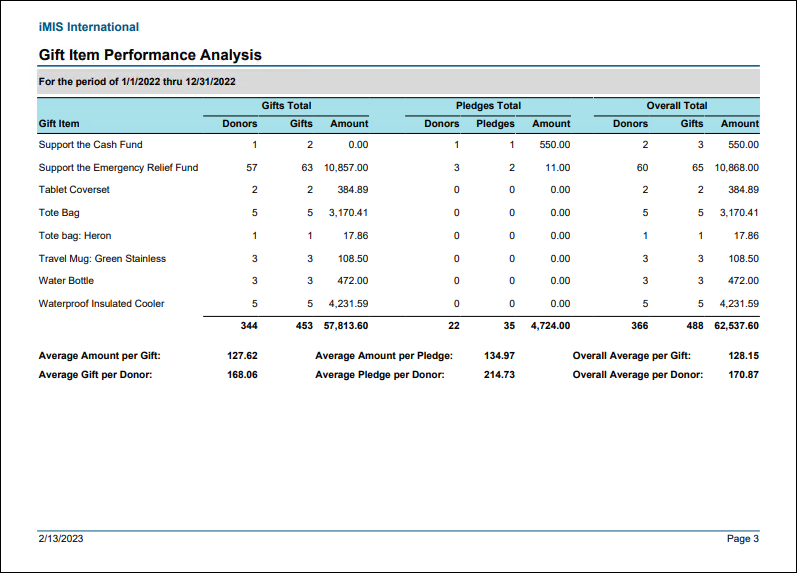Image resolution: width=797 pixels, height=573 pixels.
Task: Click the 127.62 average amount value
Action: [242, 356]
